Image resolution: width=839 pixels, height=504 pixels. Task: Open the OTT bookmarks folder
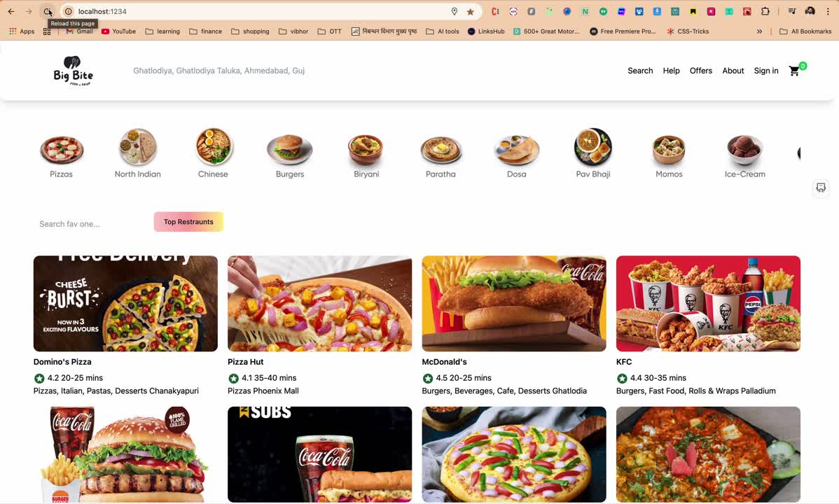click(x=329, y=31)
